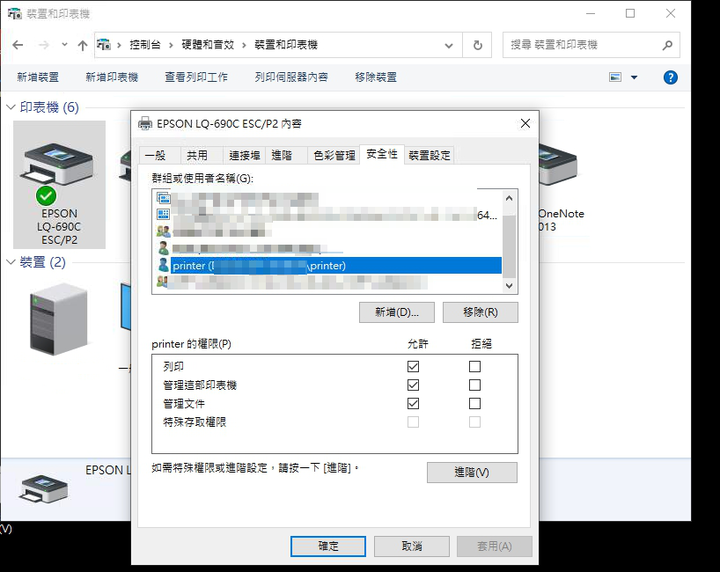This screenshot has width=720, height=572.
Task: Click the 移除(R) button
Action: point(480,312)
